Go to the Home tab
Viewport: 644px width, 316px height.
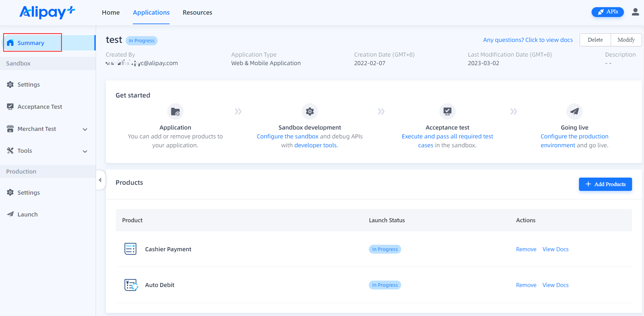(x=111, y=13)
